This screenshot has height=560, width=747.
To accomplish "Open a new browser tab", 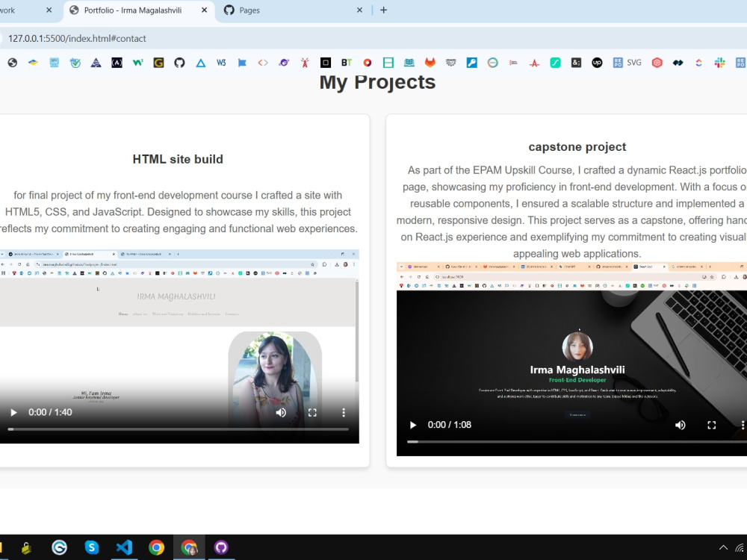I will (x=383, y=10).
